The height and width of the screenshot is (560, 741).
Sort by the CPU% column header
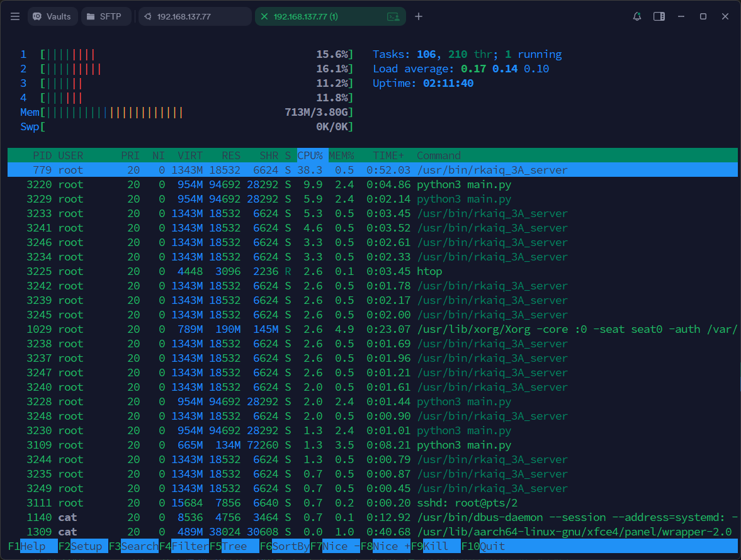[310, 155]
